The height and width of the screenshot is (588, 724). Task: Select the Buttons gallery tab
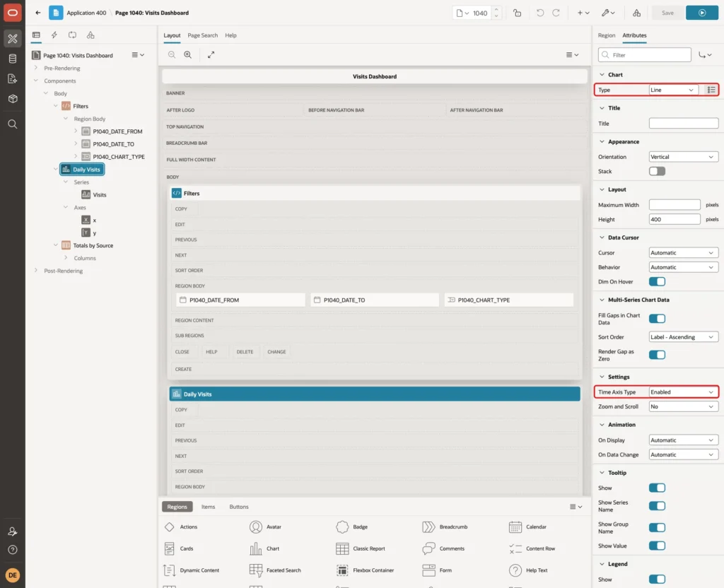pyautogui.click(x=239, y=507)
